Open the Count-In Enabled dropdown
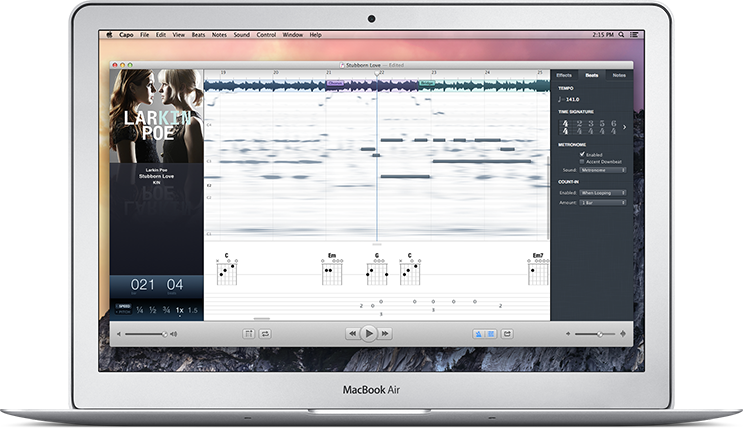The width and height of the screenshot is (743, 429). click(603, 193)
